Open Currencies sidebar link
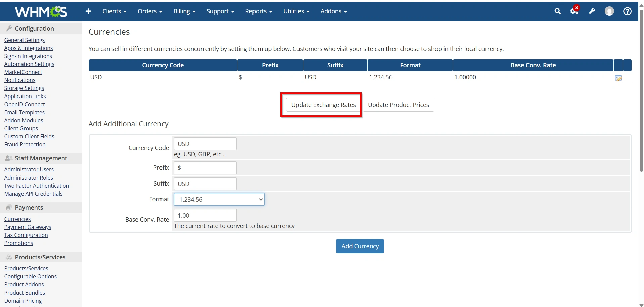 [x=17, y=219]
